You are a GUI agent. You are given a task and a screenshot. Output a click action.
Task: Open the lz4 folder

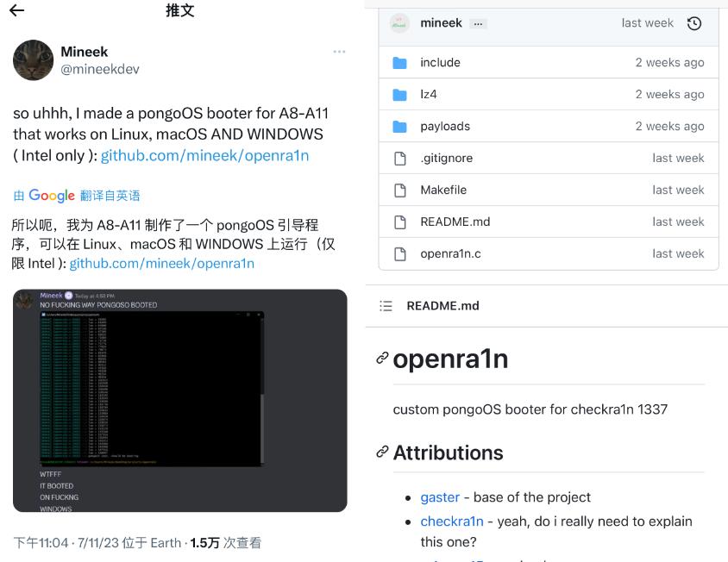pos(428,94)
